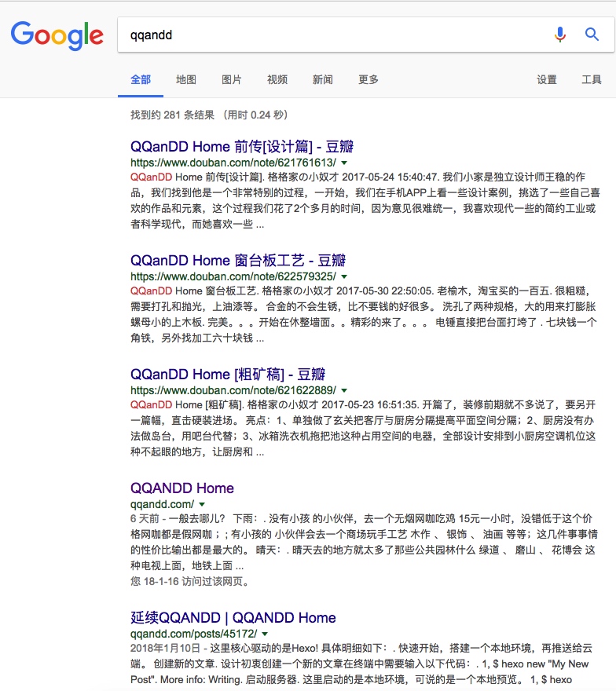Viewport: 616px width, 691px height.
Task: Open the 视频 results tab
Action: click(x=277, y=80)
